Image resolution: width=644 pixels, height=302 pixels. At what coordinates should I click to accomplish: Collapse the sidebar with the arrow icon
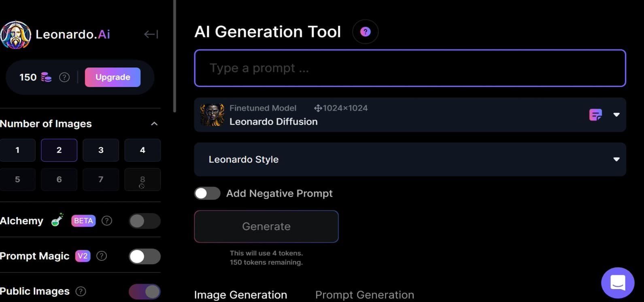click(151, 34)
